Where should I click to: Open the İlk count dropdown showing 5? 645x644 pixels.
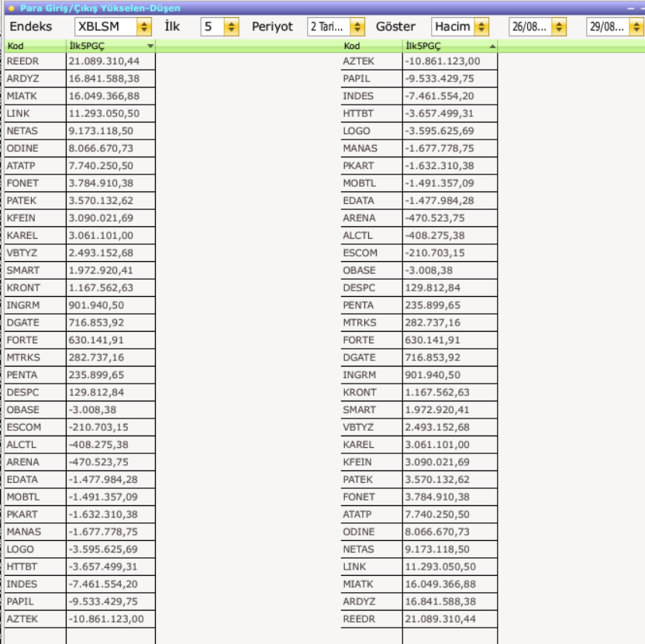tap(231, 26)
